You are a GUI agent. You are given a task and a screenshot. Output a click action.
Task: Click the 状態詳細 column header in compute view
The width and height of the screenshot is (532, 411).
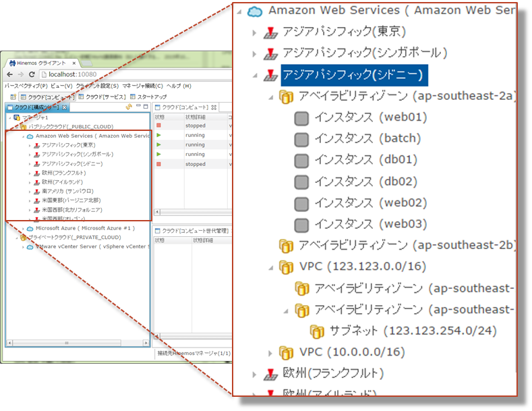click(x=196, y=117)
